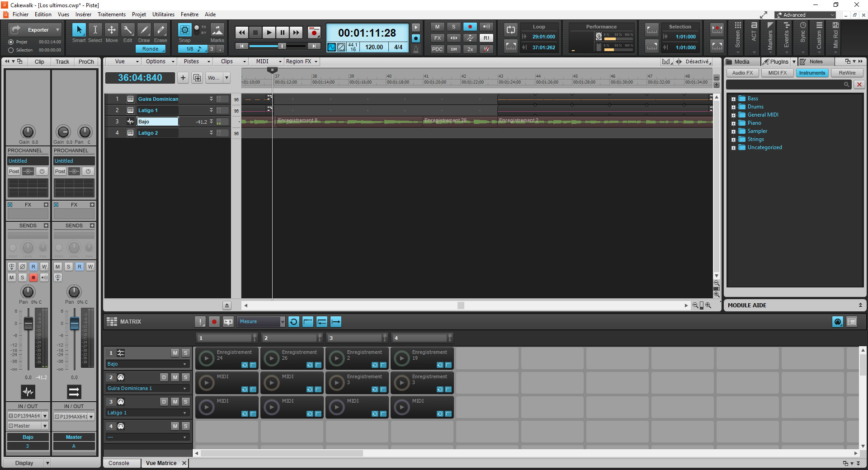Expand the Strings folder

coord(733,140)
